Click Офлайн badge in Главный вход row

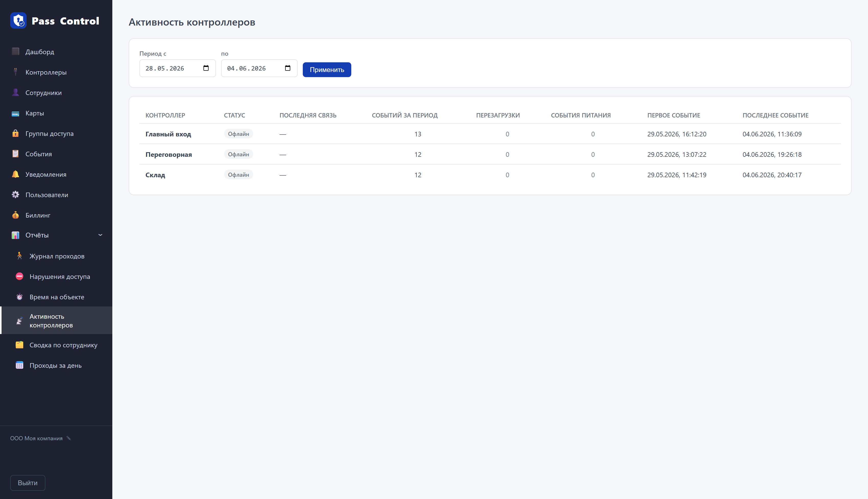click(x=238, y=134)
